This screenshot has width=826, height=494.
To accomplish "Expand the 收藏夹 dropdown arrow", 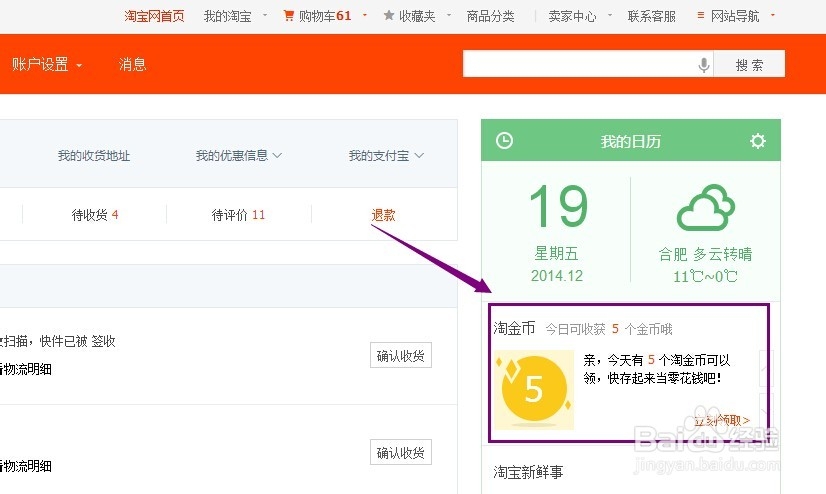I will pos(449,15).
